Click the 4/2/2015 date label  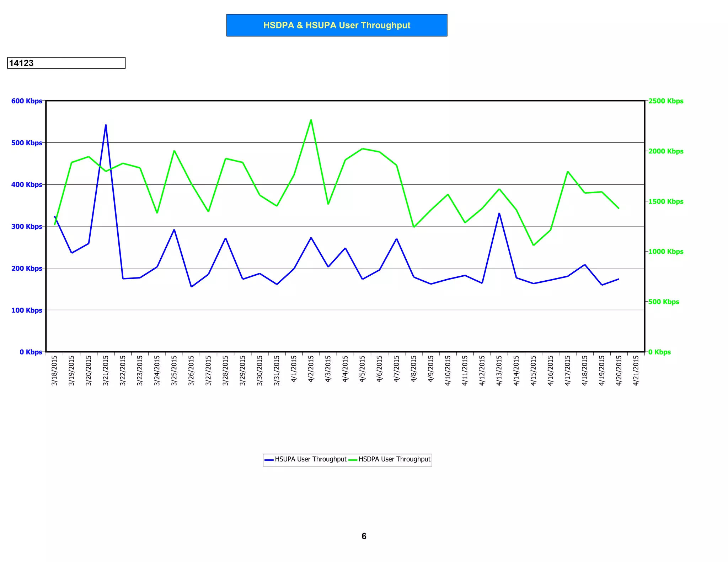click(311, 369)
